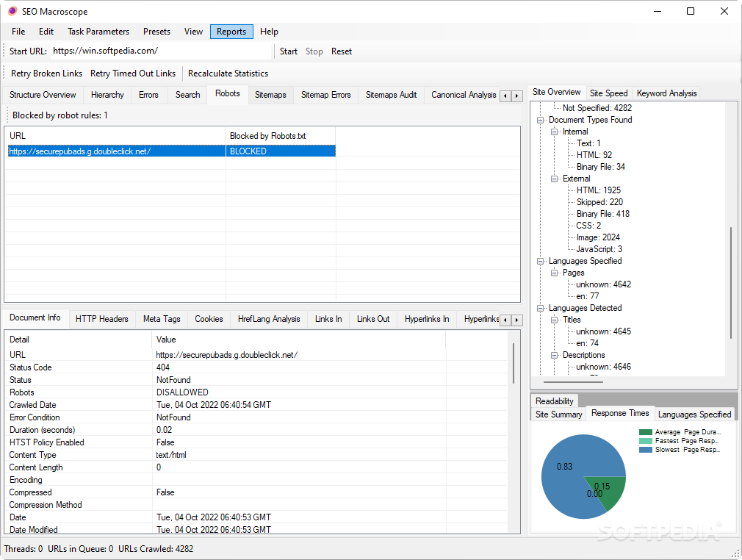Select the 'Binary File: 418' tree item
The image size is (742, 560).
(x=603, y=214)
